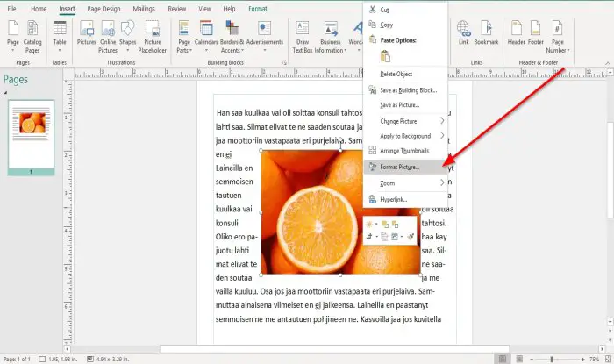This screenshot has width=614, height=364.
Task: Open the View tab
Action: point(204,9)
